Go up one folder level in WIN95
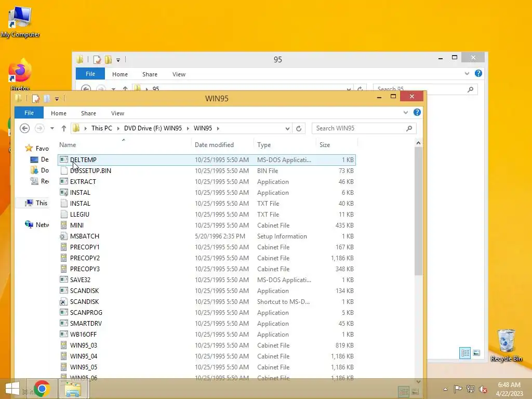Screen dimensions: 532x399 [x=63, y=128]
